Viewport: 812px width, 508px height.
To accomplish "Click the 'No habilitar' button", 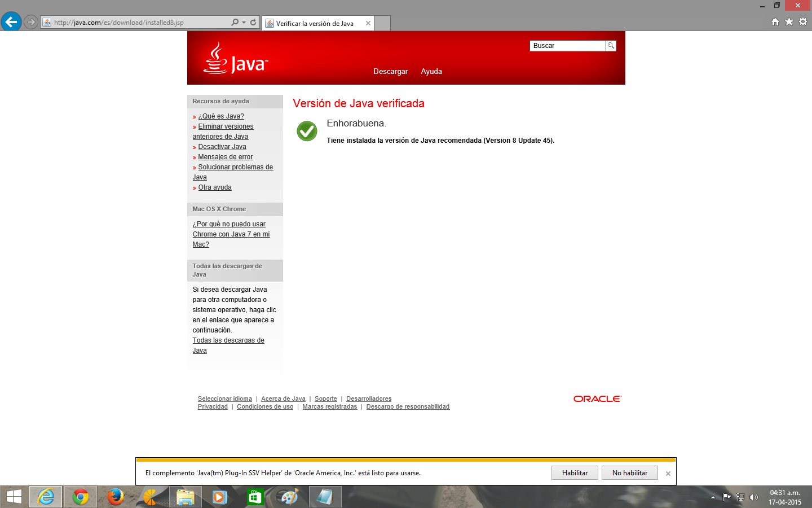I will (x=630, y=473).
